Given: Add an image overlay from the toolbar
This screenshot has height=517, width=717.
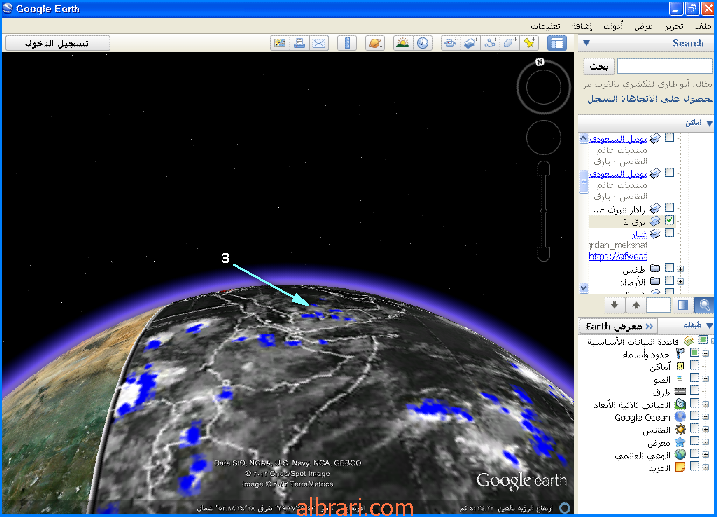Looking at the screenshot, I should click(470, 43).
